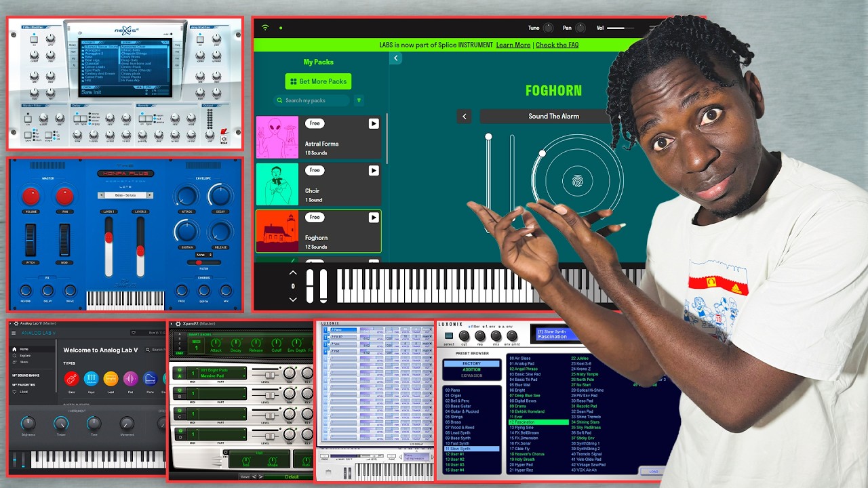Open the Choir pack thumbnail
This screenshot has width=868, height=488.
(x=277, y=184)
